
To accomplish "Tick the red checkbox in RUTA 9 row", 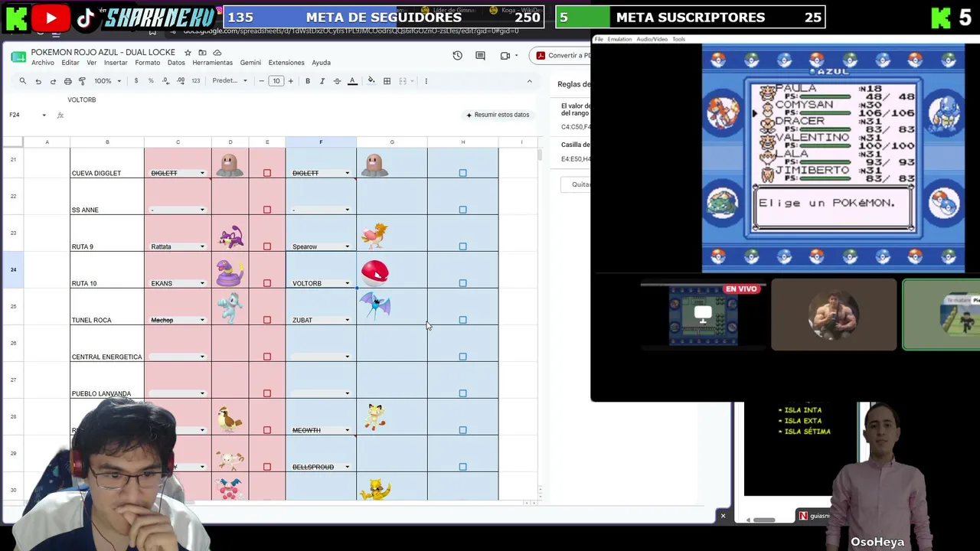I will pyautogui.click(x=267, y=246).
